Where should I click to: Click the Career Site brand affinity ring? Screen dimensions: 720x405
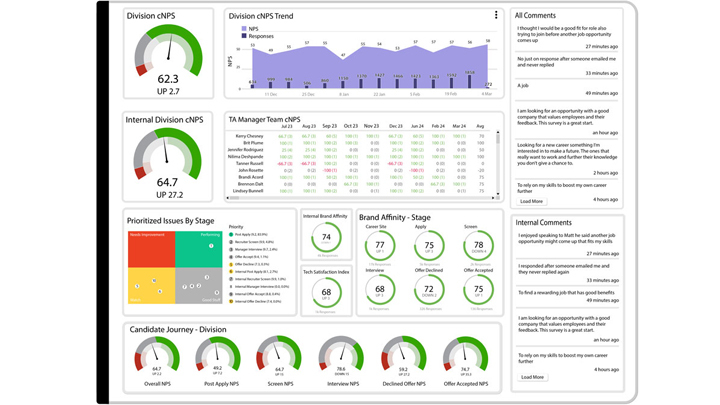379,246
